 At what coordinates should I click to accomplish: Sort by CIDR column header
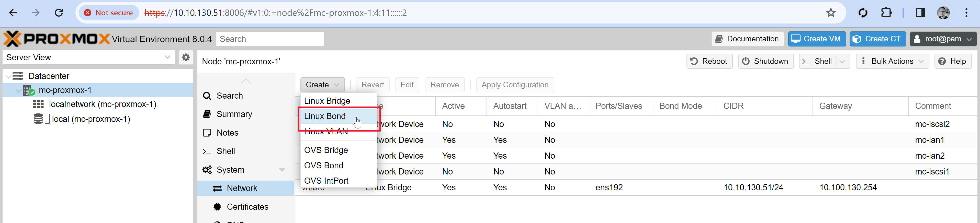coord(765,106)
